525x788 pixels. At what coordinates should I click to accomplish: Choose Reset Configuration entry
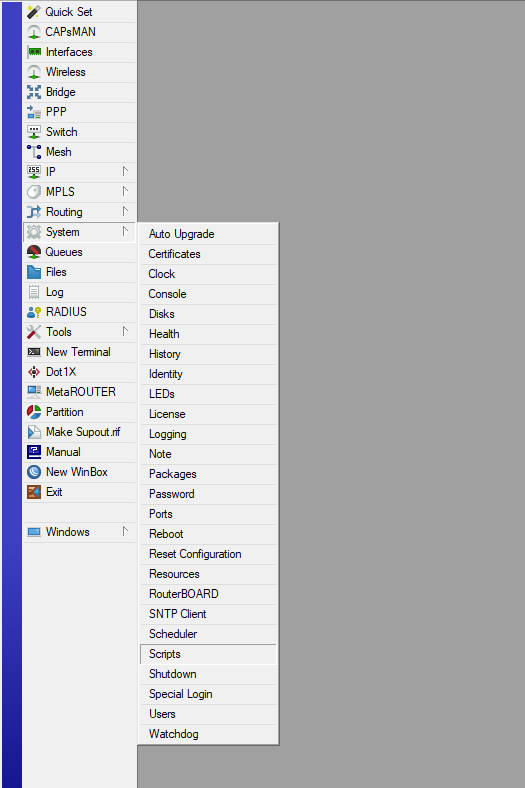tap(208, 554)
